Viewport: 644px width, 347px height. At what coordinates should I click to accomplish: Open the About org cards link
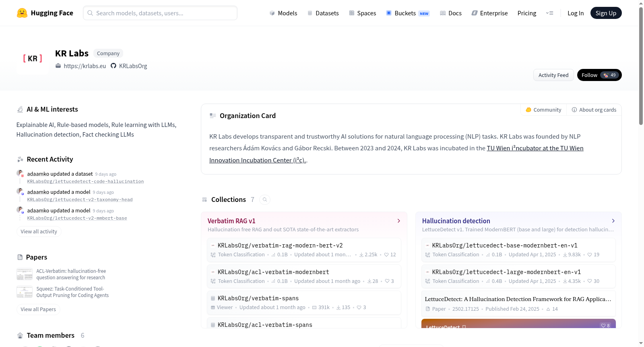tap(594, 110)
